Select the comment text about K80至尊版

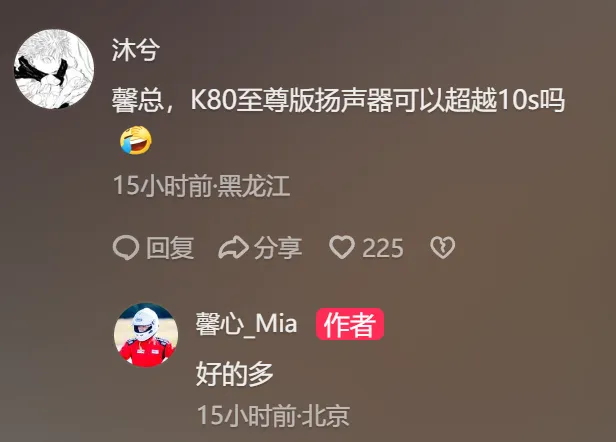coord(338,100)
